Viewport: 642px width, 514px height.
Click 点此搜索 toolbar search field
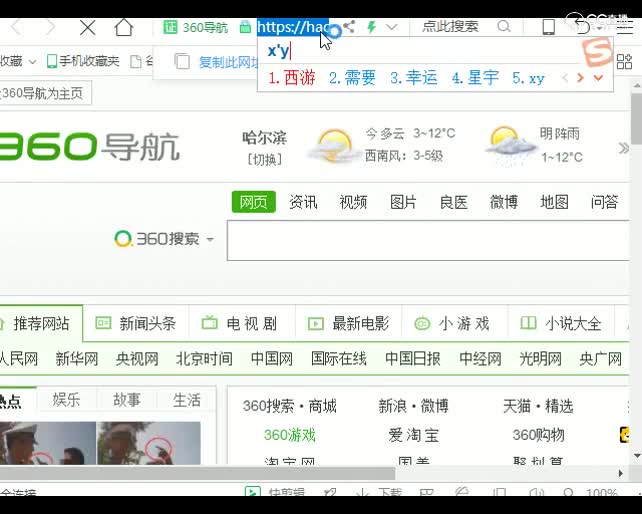point(450,27)
